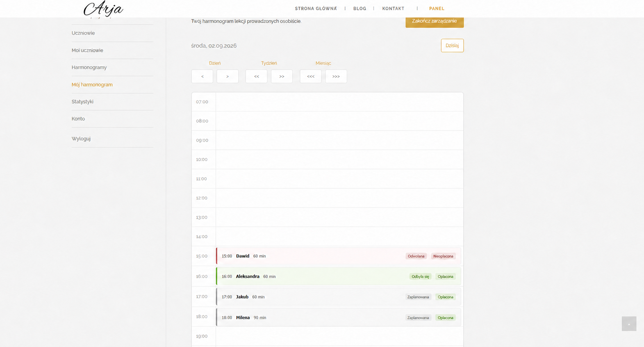Open Aleksandra's 16:00 lesson entry

pos(339,276)
